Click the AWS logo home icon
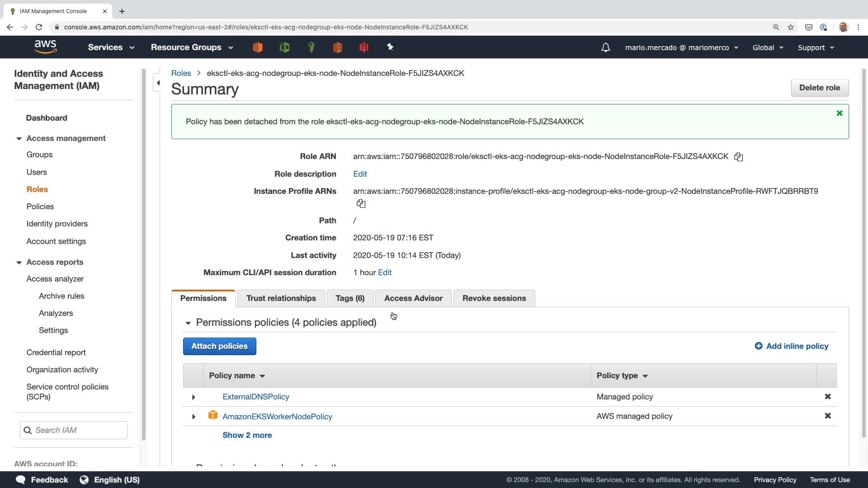The width and height of the screenshot is (868, 488). [x=46, y=47]
